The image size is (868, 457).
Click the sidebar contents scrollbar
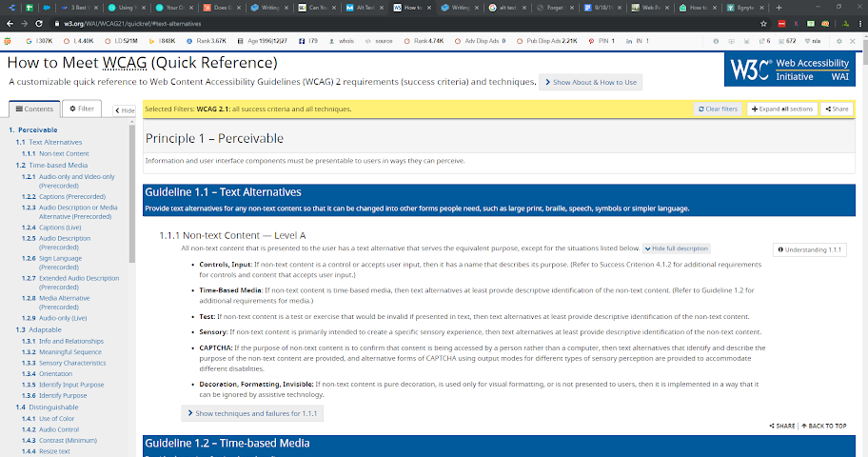point(131,194)
